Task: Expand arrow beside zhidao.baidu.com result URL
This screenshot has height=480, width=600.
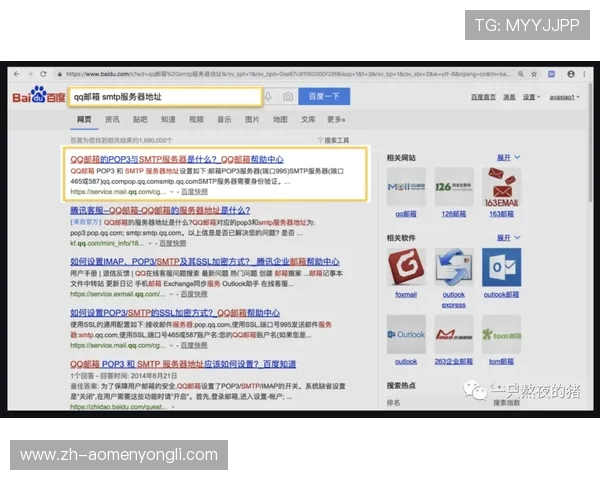Action: point(173,407)
